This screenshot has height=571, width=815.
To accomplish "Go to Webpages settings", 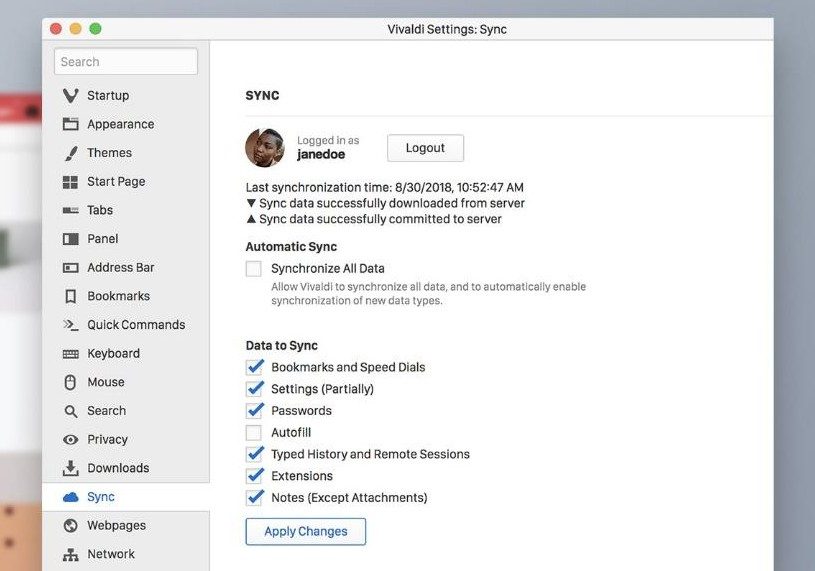I will point(126,525).
